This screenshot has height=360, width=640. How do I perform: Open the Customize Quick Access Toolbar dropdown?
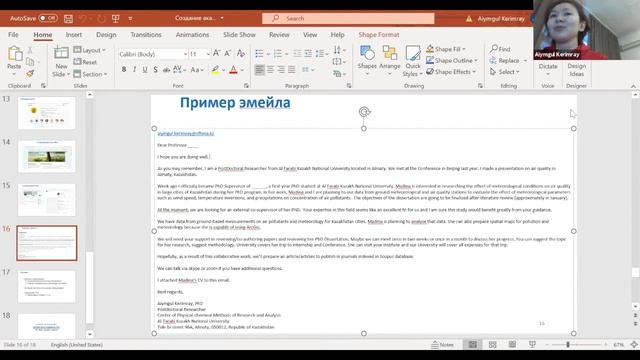(131, 18)
